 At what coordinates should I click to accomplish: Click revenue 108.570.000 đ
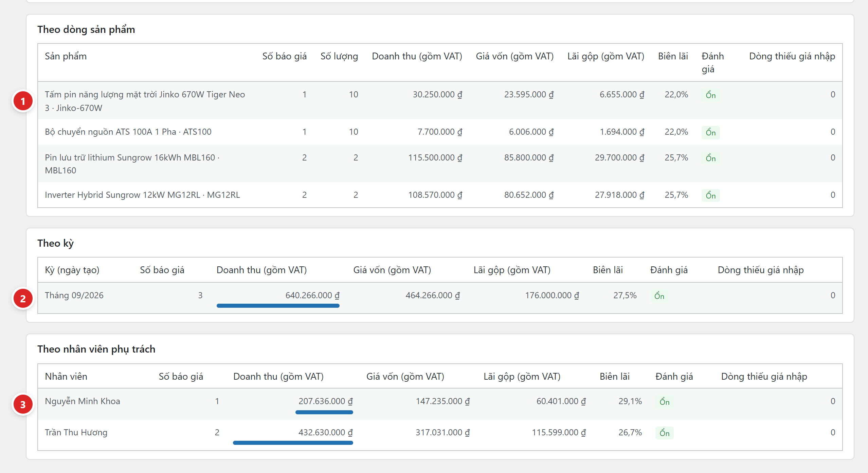click(x=435, y=195)
